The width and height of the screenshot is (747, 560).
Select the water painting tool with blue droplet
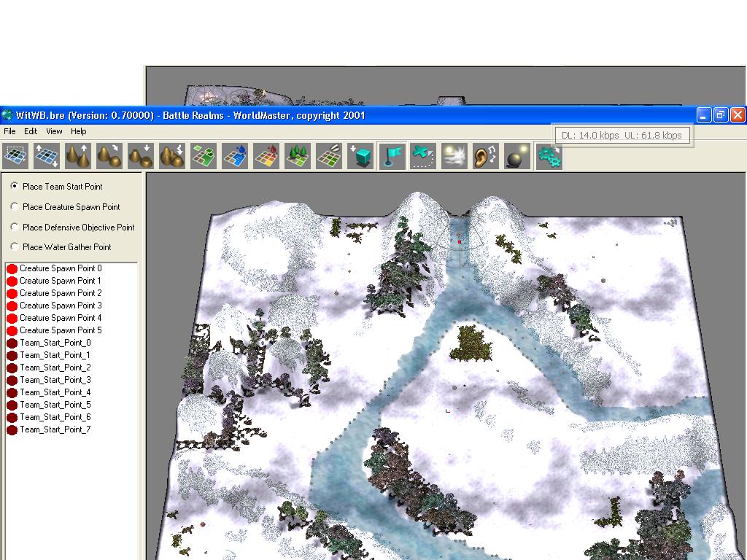[x=236, y=156]
